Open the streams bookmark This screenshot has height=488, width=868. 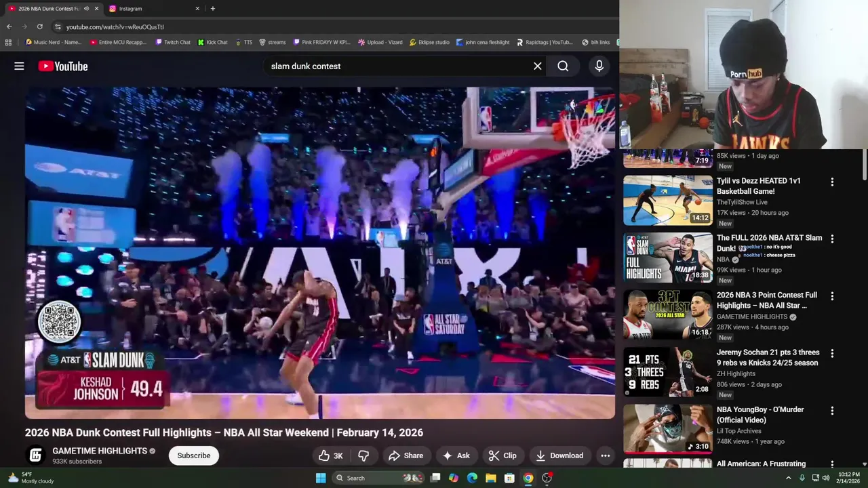click(272, 42)
